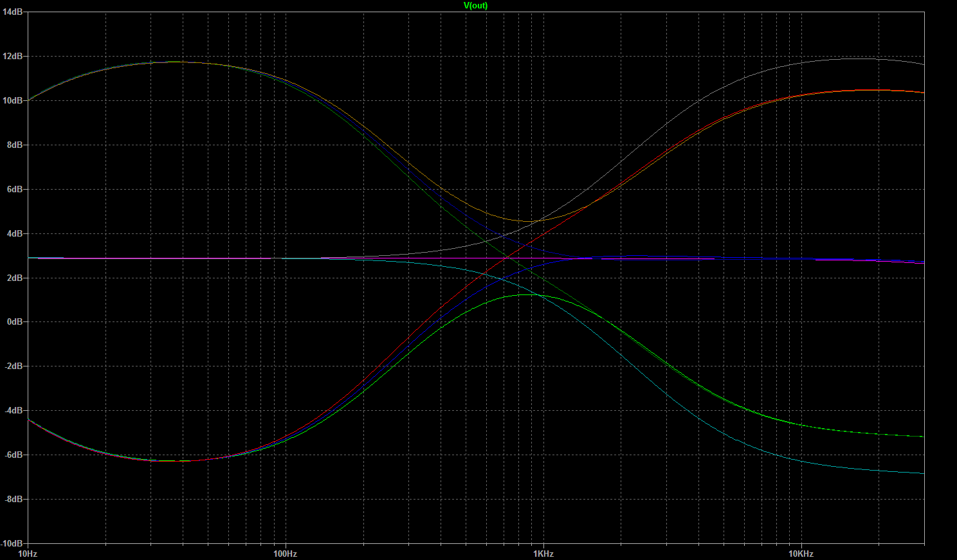
Task: Click the 14dB axis label
Action: (x=13, y=12)
